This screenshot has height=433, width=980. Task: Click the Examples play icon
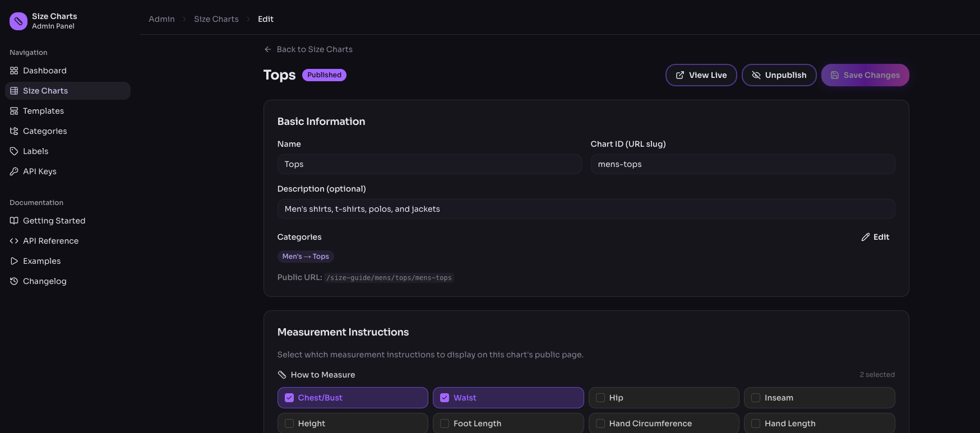(14, 261)
